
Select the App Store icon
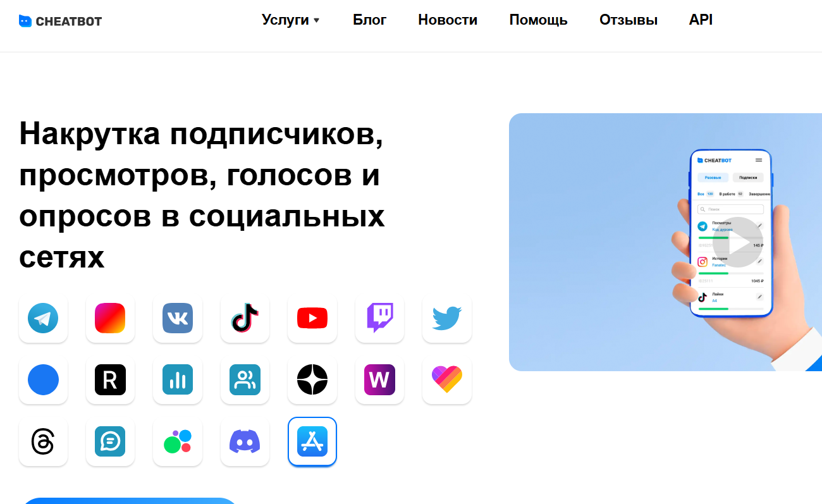pyautogui.click(x=312, y=441)
